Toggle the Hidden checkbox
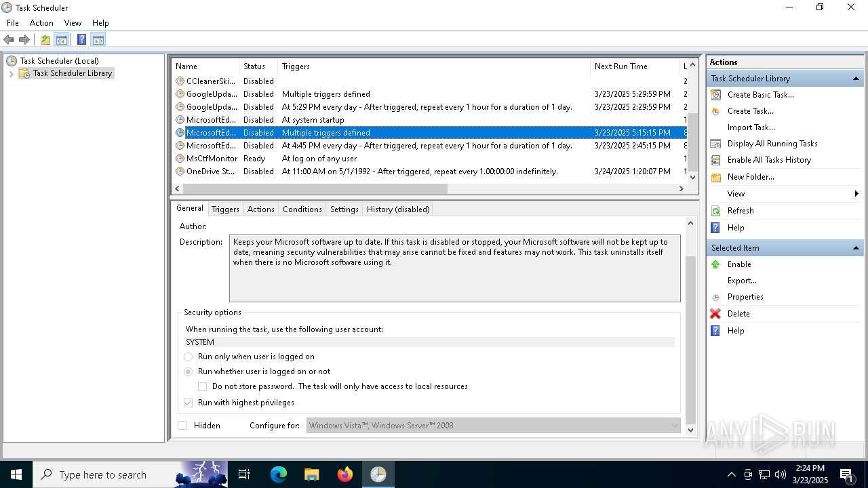 (x=182, y=426)
